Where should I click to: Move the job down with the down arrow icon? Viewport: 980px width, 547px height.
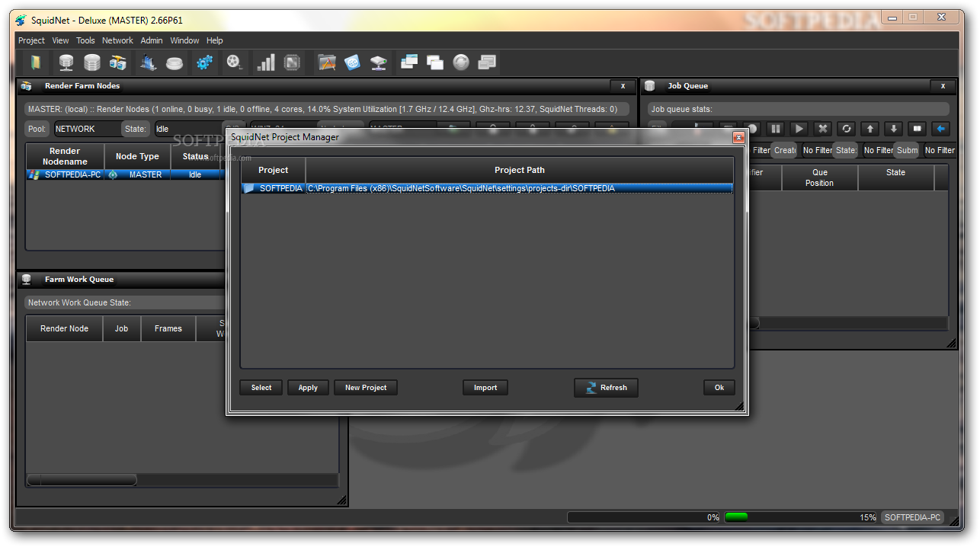894,129
